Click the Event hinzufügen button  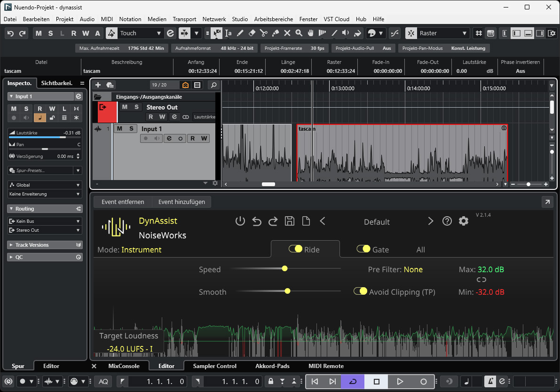(181, 202)
